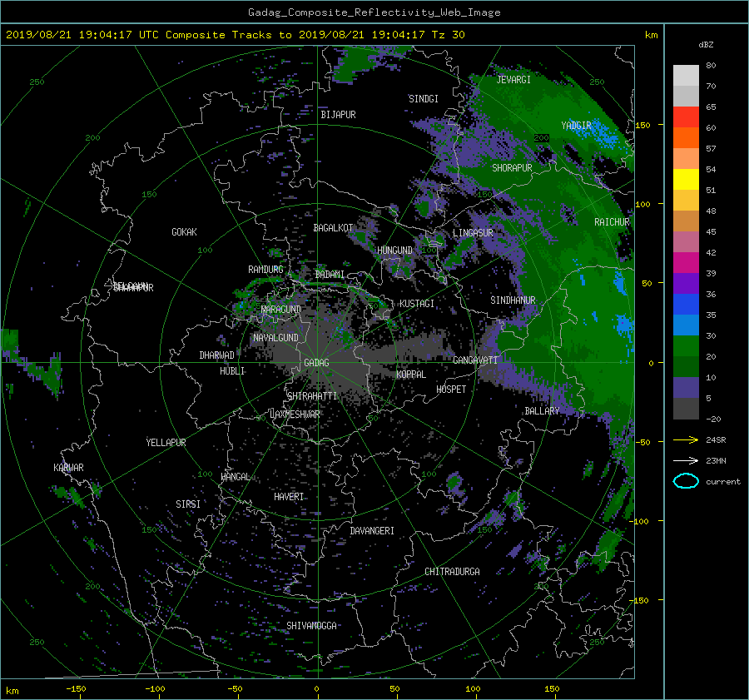
Task: Click the DAVANGERI city label
Action: coord(372,531)
